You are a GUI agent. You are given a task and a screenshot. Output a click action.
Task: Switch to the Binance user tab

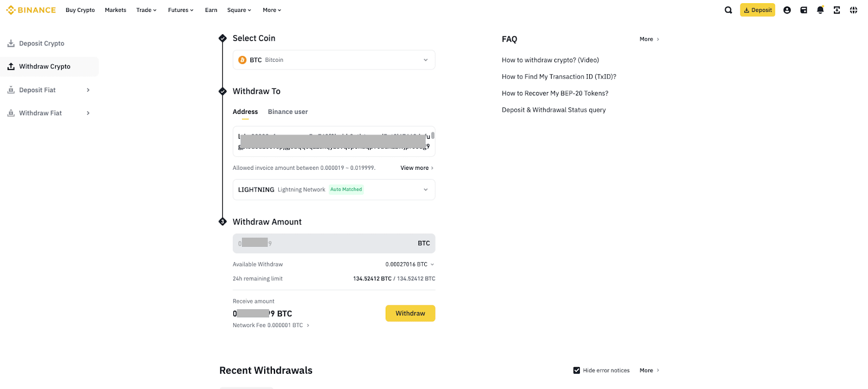(x=288, y=112)
